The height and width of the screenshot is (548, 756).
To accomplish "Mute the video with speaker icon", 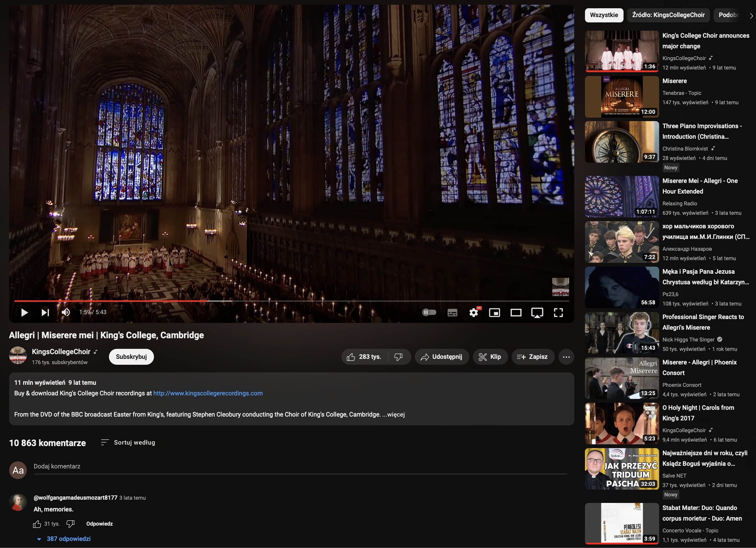I will coord(66,313).
